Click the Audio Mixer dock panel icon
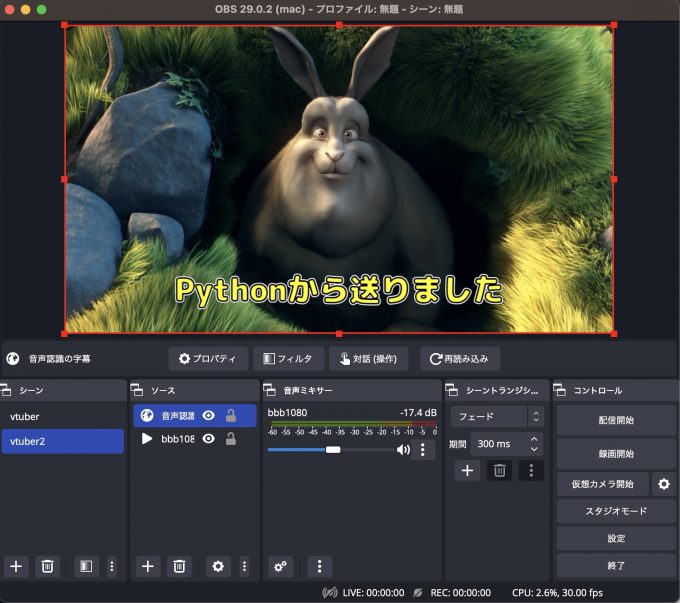 (269, 390)
